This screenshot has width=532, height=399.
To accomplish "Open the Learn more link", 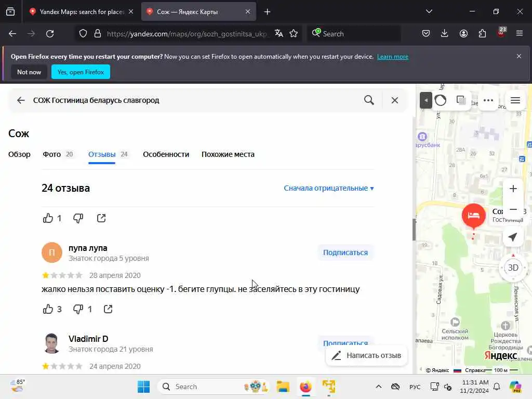I will click(393, 57).
